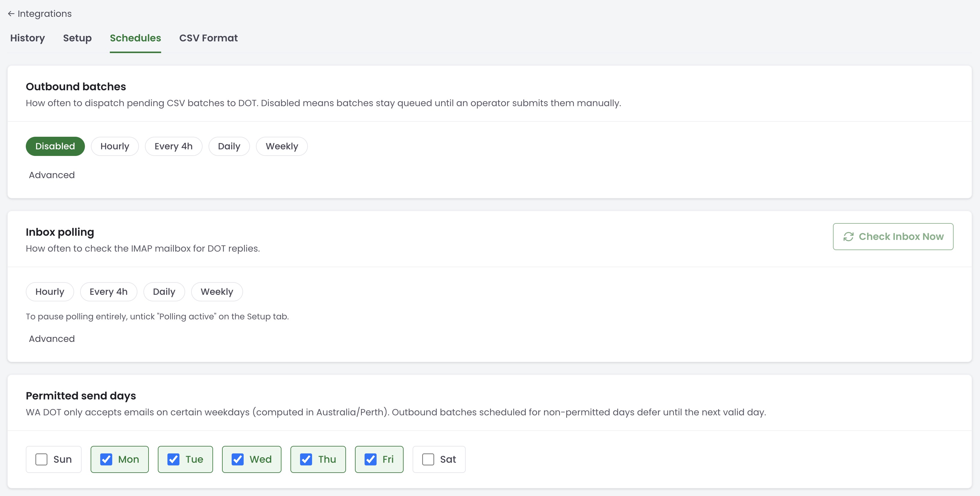Uncheck Mon permitted send day

(106, 459)
